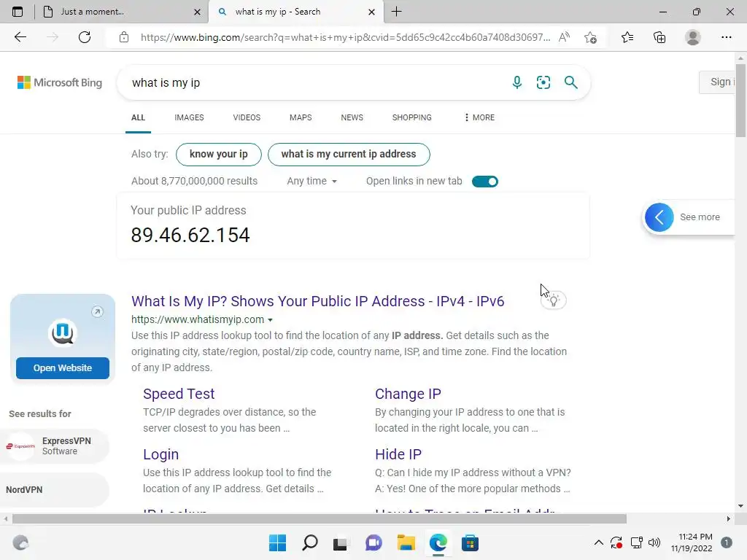Switch to the IMAGES tab
Screen dimensions: 747x560
pos(189,117)
